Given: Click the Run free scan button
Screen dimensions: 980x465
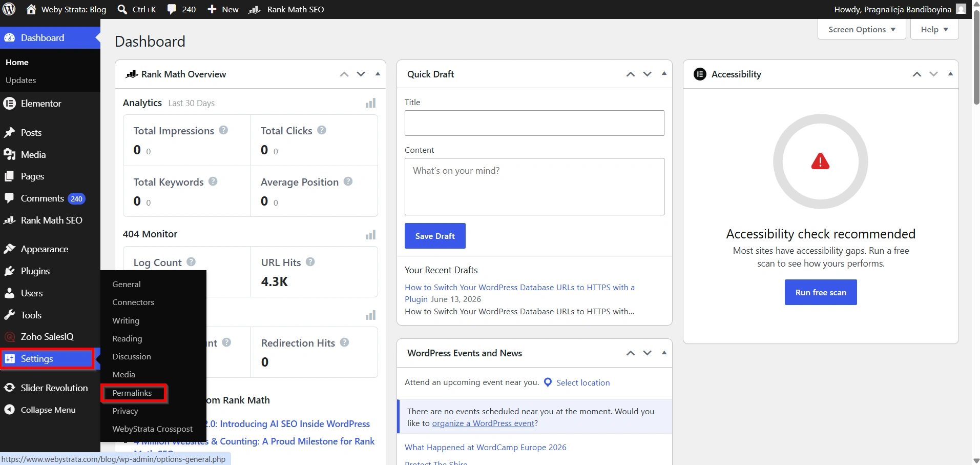Looking at the screenshot, I should [x=821, y=292].
